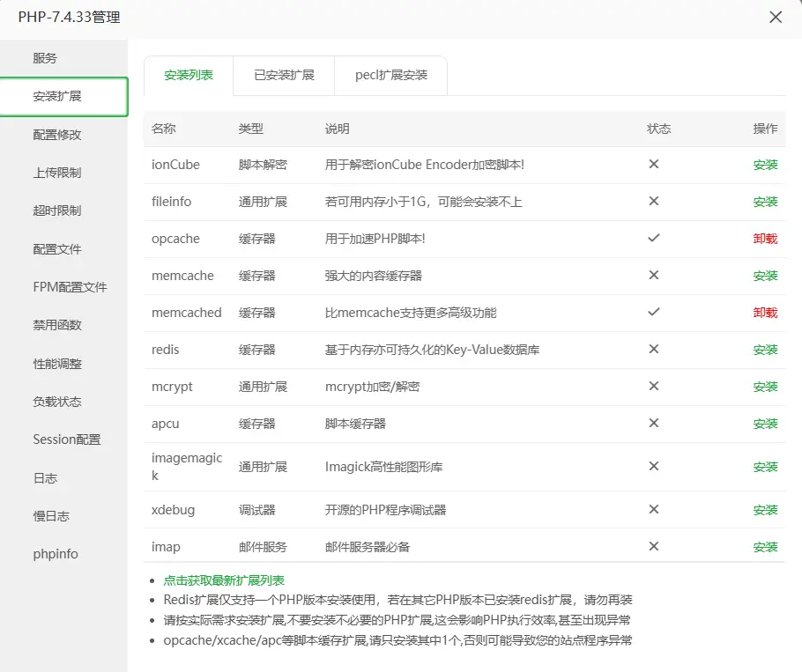This screenshot has width=802, height=672.
Task: Install the ionCube extension
Action: tap(764, 165)
